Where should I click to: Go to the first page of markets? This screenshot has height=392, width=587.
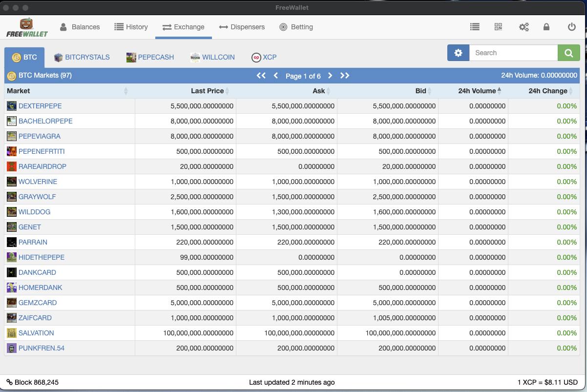pyautogui.click(x=261, y=76)
